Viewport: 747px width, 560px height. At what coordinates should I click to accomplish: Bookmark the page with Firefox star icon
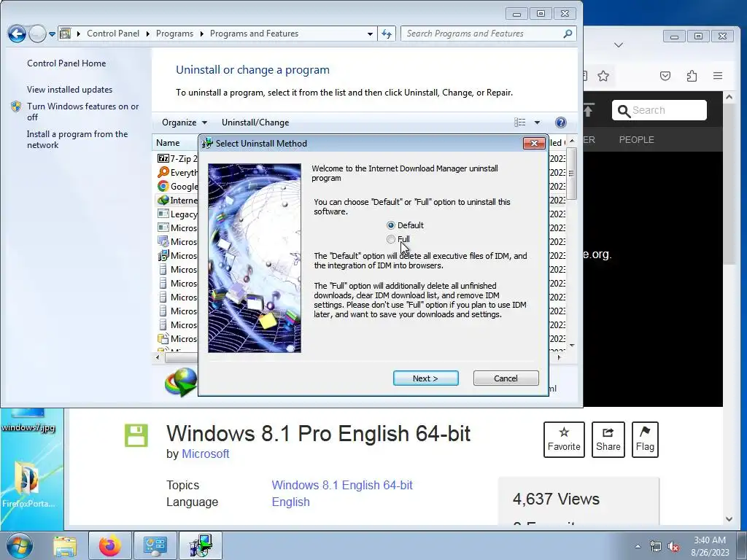[x=603, y=76]
